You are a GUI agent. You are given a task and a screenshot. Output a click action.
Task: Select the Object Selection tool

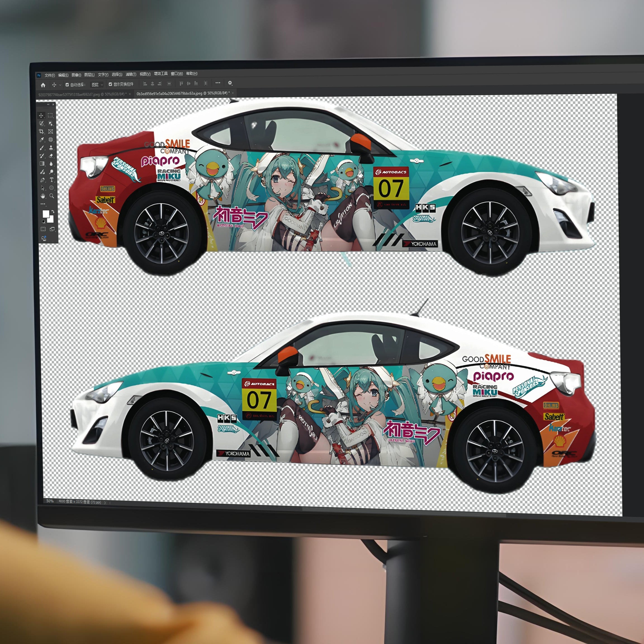51,124
